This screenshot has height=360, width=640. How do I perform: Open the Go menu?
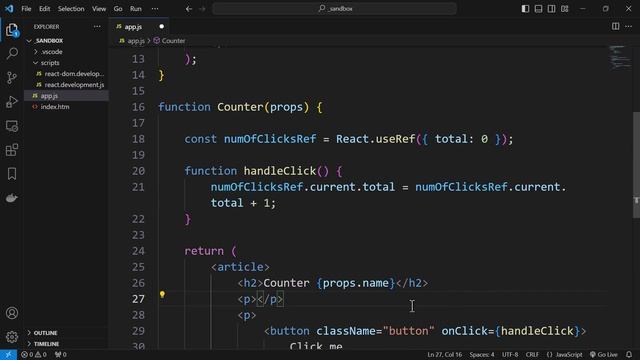tap(118, 9)
